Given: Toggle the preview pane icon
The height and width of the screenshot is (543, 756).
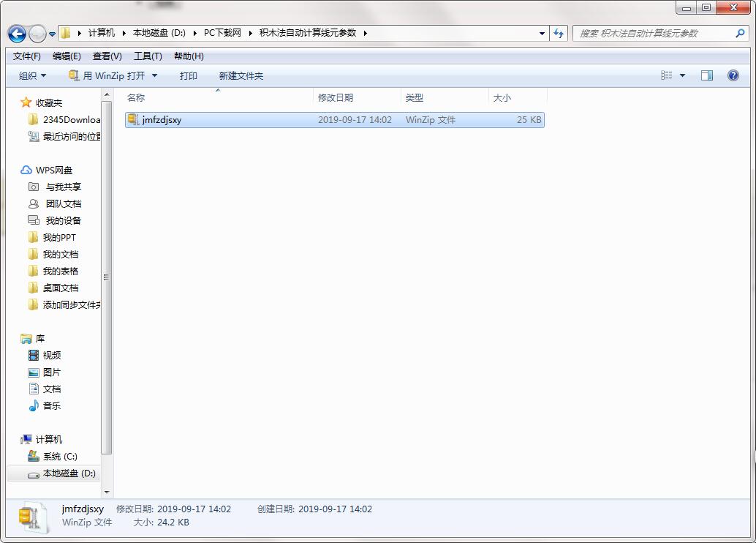Looking at the screenshot, I should (707, 75).
